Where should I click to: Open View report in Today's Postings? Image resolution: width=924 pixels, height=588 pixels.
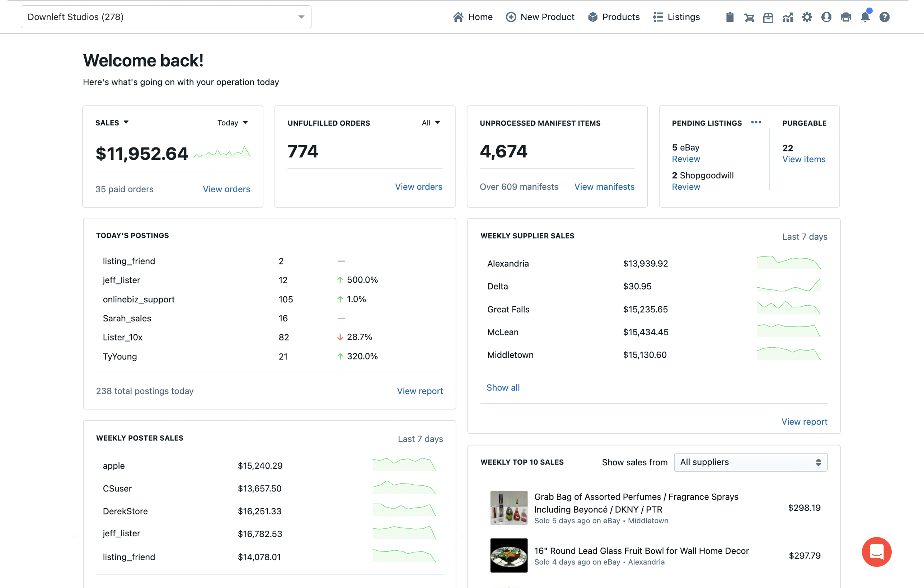click(420, 391)
